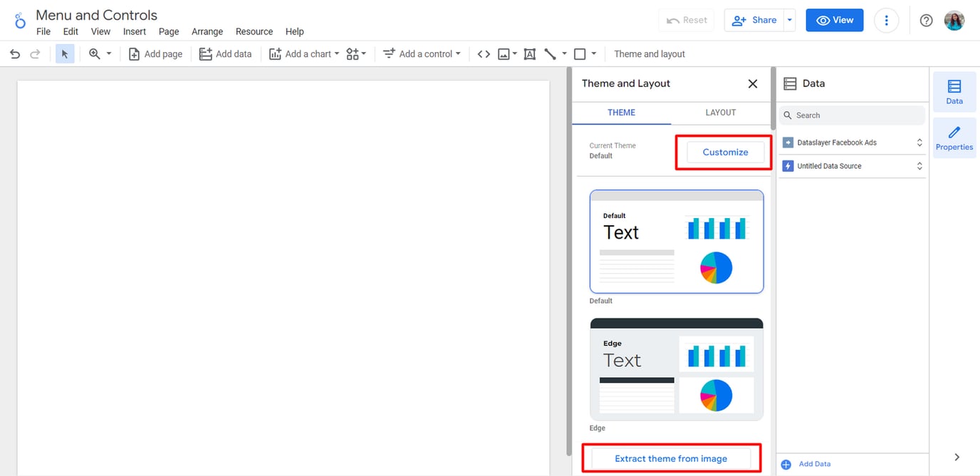The image size is (980, 476).
Task: Click Extract theme from image
Action: pos(670,458)
